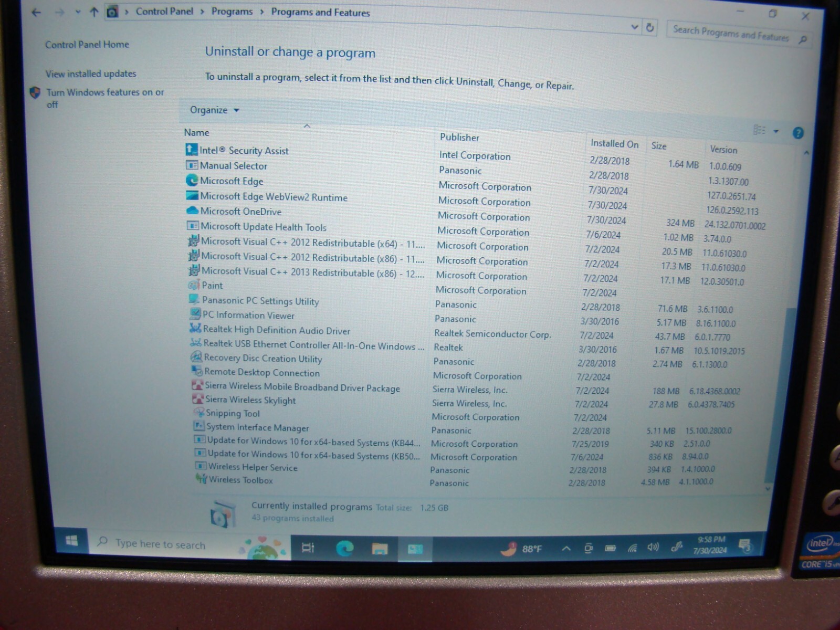Navigate to Programs in the breadcrumb

pyautogui.click(x=232, y=12)
